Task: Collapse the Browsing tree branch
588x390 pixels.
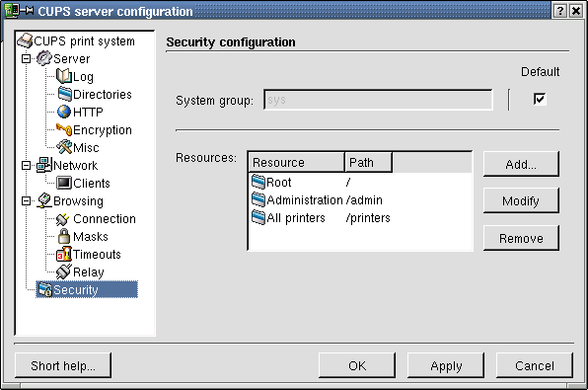Action: pos(26,200)
